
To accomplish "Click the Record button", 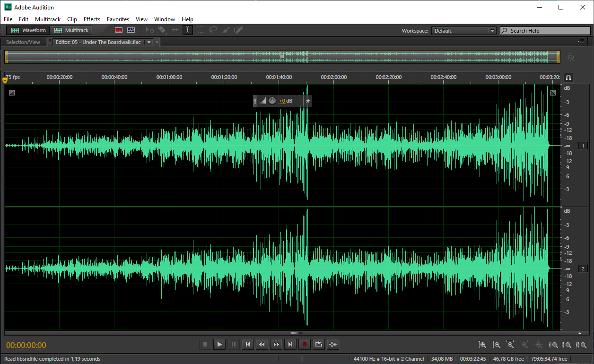I will coord(305,345).
